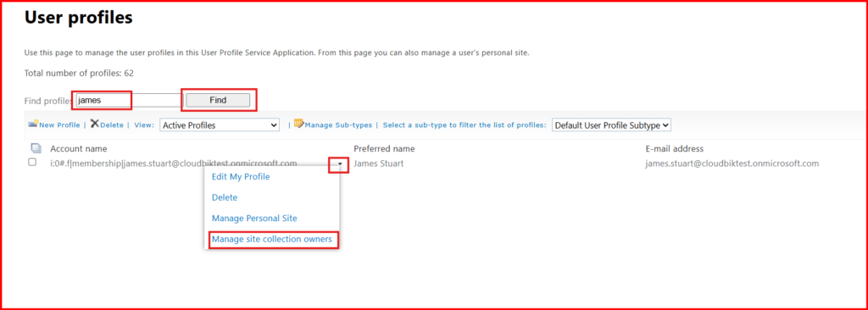This screenshot has height=310, width=868.
Task: Open the New Profile link
Action: 59,125
